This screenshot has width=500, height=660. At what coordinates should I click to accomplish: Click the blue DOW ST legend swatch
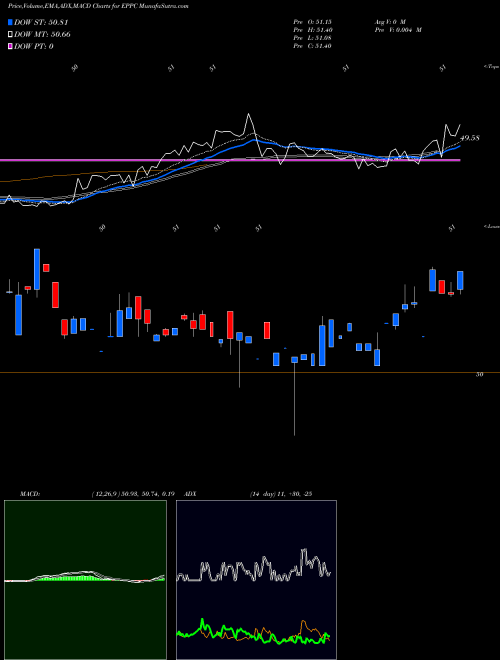(x=11, y=23)
